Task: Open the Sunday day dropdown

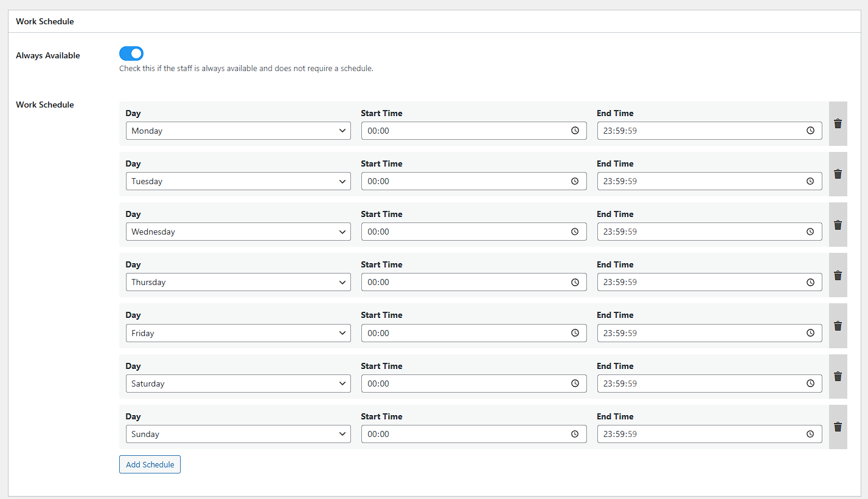Action: click(238, 434)
